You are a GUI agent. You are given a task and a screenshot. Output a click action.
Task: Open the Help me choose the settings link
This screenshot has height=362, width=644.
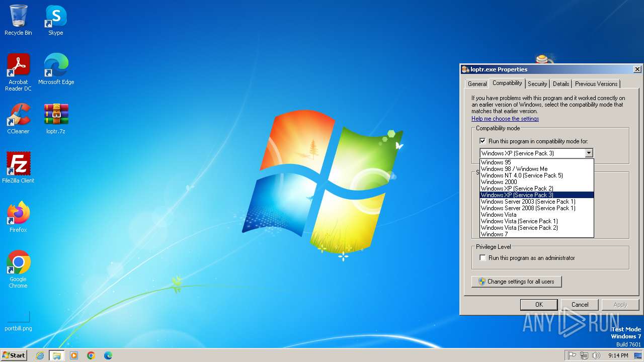[505, 119]
